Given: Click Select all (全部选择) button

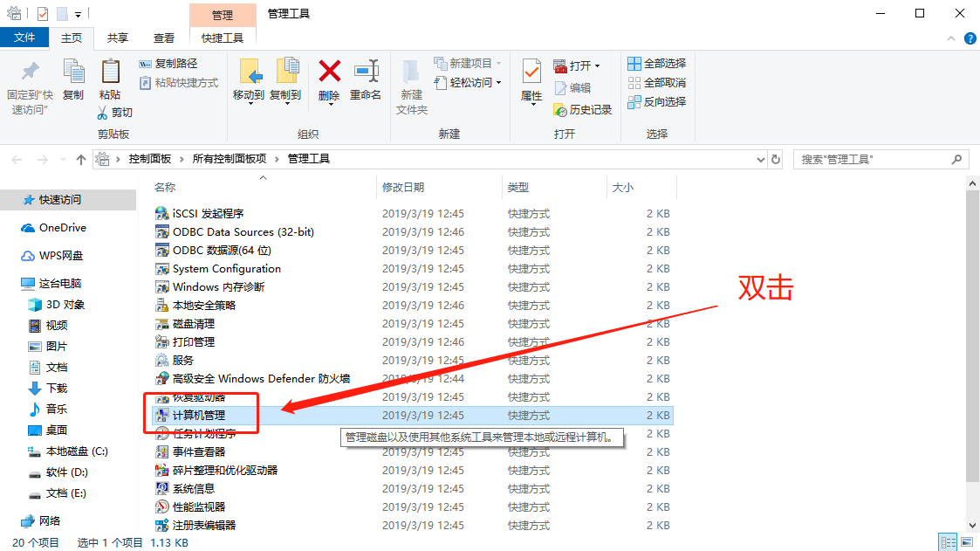Looking at the screenshot, I should [656, 64].
